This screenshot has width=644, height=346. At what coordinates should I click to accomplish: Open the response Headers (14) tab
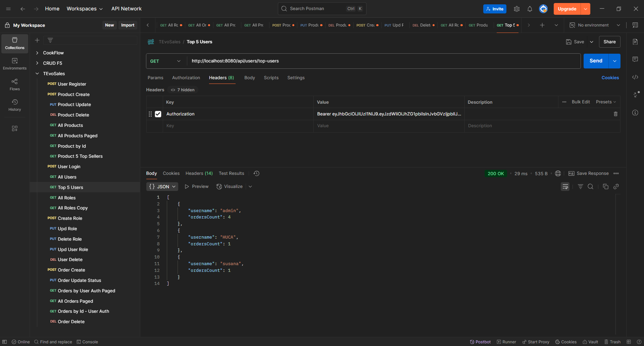(x=199, y=174)
